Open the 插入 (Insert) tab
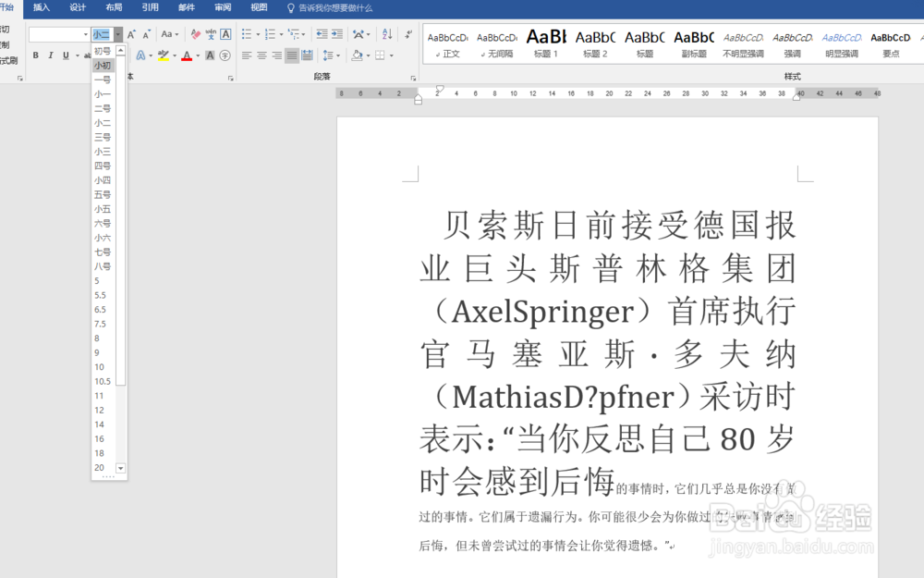This screenshot has height=578, width=924. 42,7
